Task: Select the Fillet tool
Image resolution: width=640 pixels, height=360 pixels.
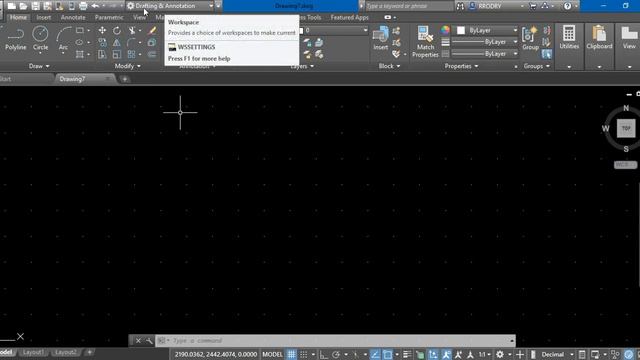Action: (131, 42)
